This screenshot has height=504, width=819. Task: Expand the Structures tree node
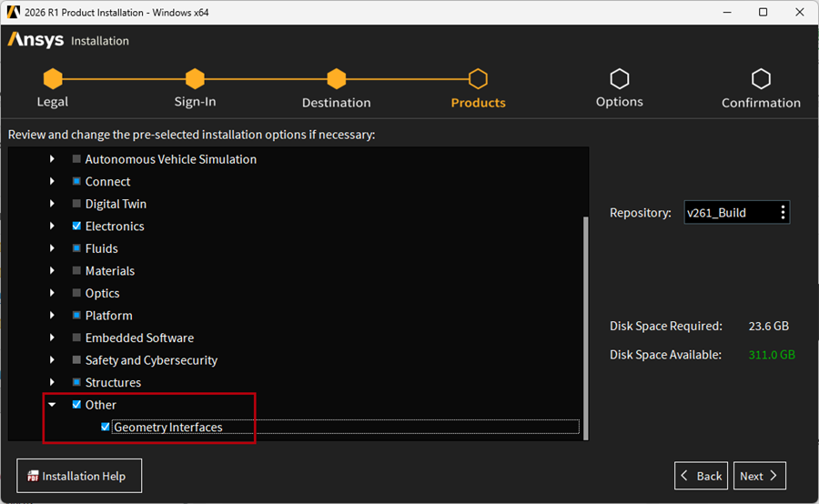[x=52, y=382]
